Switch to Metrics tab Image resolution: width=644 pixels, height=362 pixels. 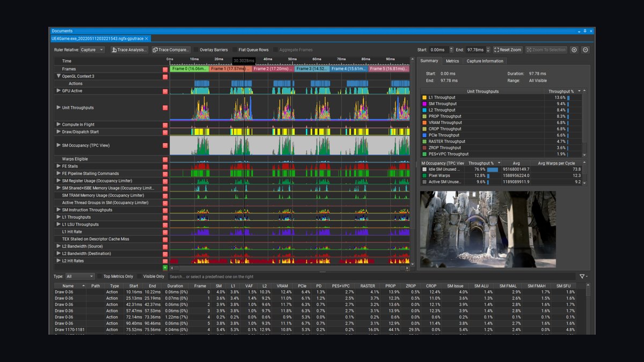pyautogui.click(x=452, y=61)
